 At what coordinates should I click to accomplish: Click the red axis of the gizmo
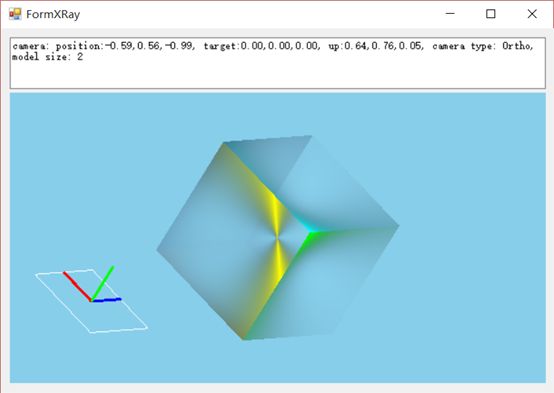click(x=77, y=287)
